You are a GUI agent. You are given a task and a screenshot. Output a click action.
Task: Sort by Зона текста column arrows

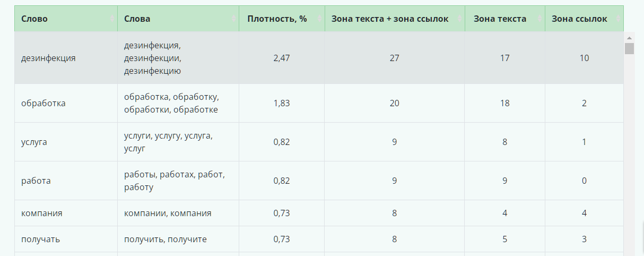pos(540,19)
